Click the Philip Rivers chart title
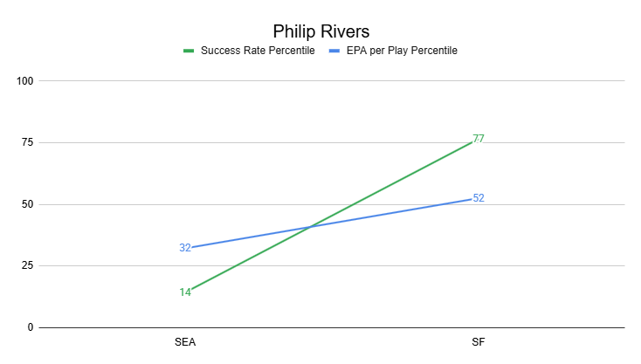Screen dimensions: 641x364 click(320, 31)
